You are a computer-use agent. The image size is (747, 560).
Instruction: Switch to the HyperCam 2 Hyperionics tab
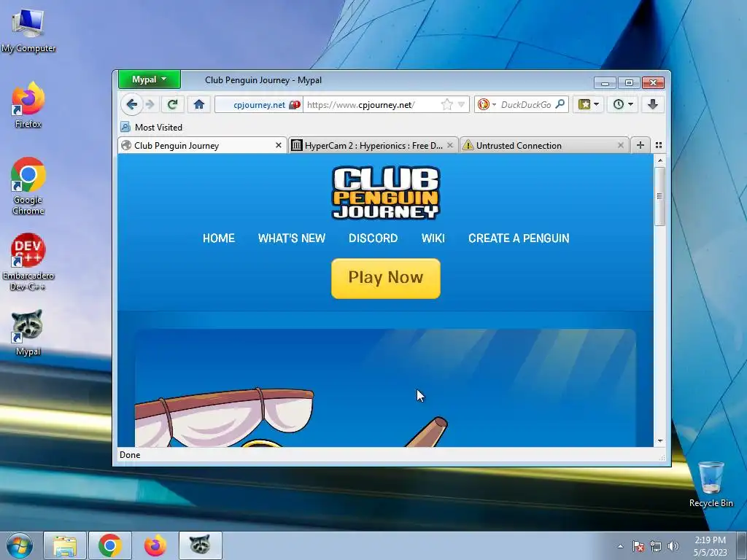[x=373, y=145]
